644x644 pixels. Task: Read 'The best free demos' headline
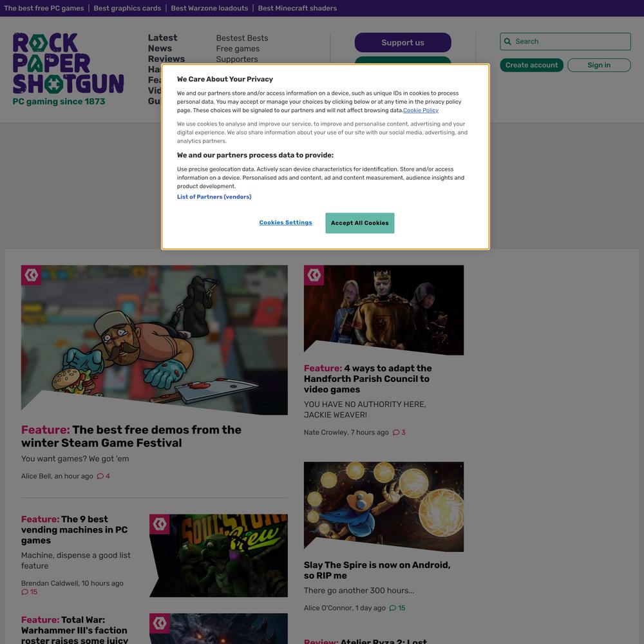131,436
